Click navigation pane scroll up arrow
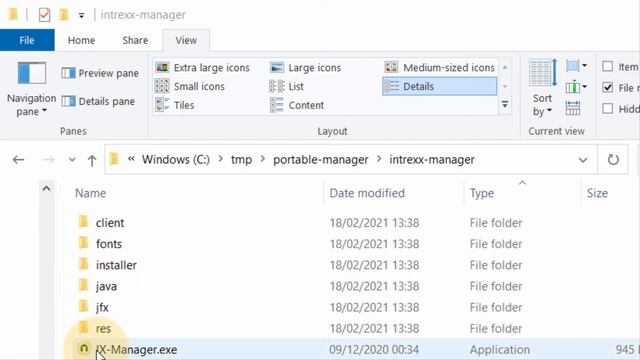The height and width of the screenshot is (360, 640). [x=47, y=189]
